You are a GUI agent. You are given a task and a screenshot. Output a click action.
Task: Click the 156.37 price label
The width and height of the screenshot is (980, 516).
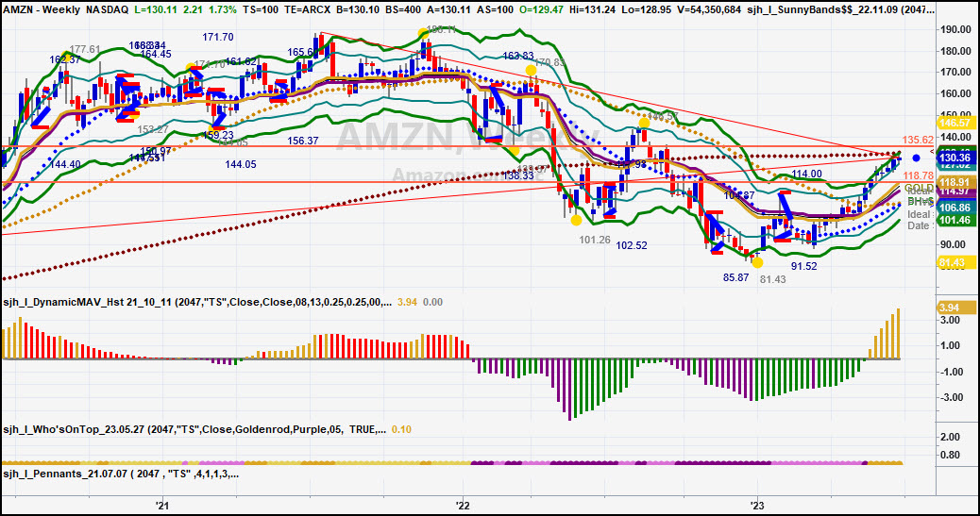(303, 141)
